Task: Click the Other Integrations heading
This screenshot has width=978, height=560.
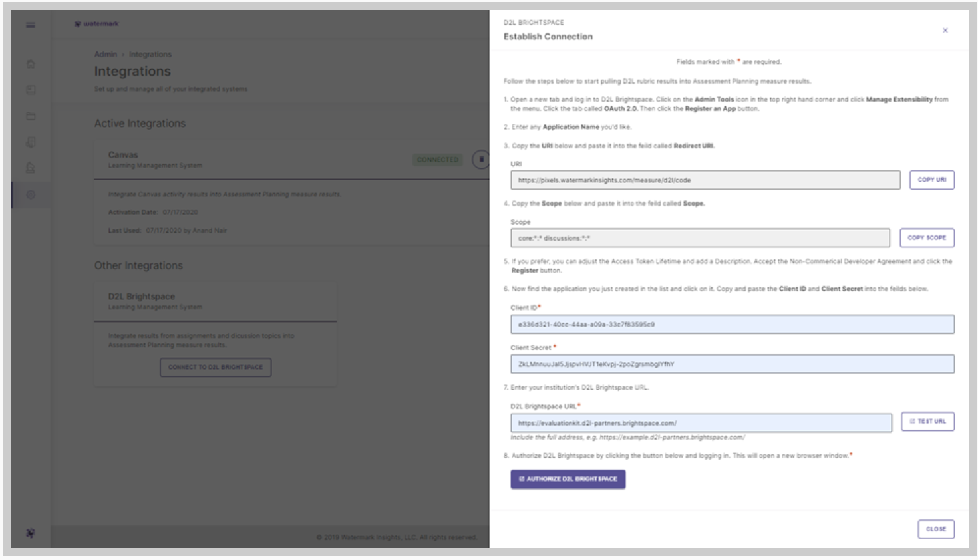Action: point(138,266)
